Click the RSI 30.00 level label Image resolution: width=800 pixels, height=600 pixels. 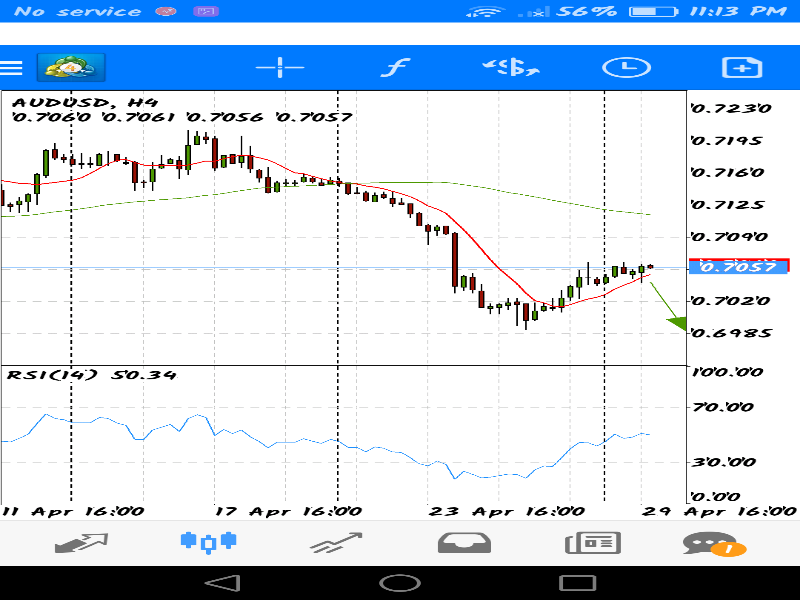click(724, 462)
